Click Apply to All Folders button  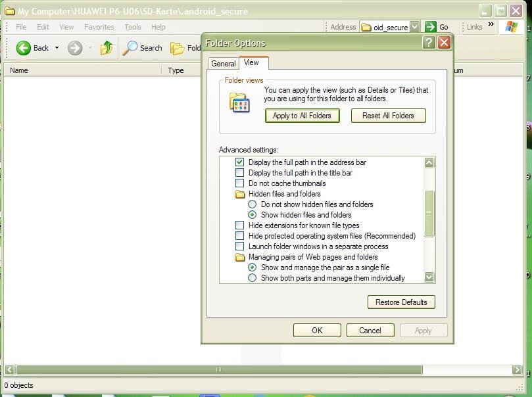(x=302, y=116)
